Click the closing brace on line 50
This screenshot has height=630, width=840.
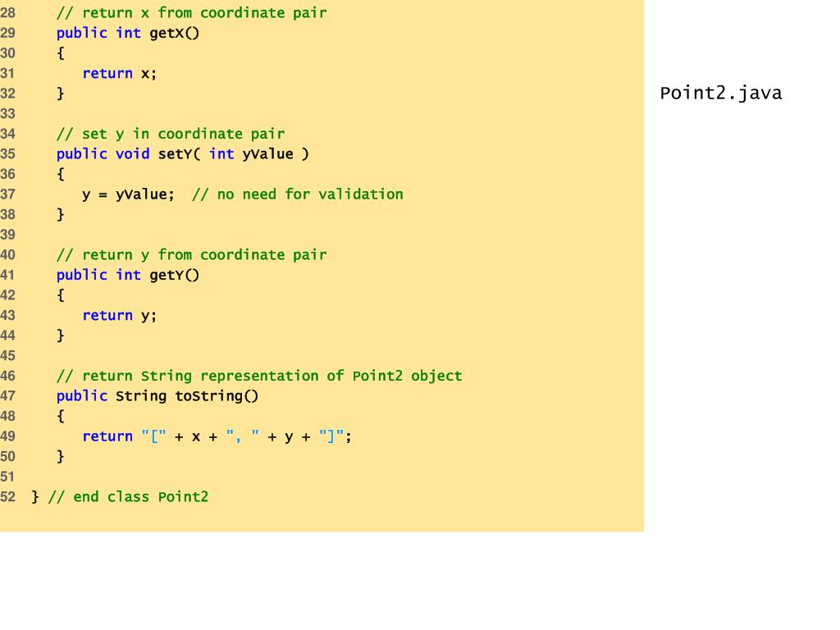(x=61, y=457)
